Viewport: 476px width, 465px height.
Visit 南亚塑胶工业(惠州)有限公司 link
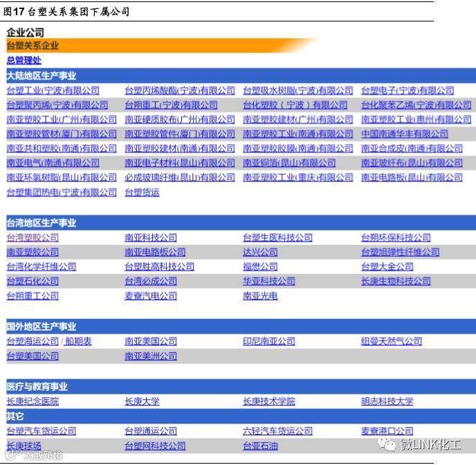pos(416,119)
